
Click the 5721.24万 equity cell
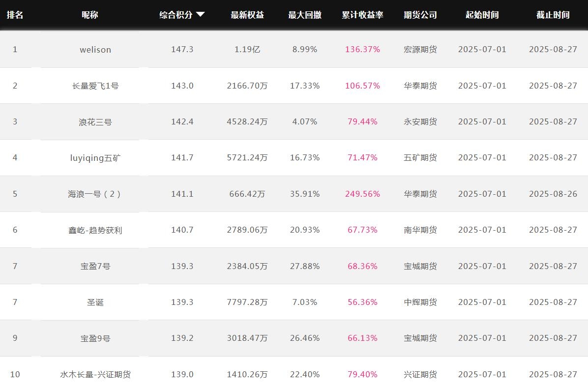pos(247,157)
